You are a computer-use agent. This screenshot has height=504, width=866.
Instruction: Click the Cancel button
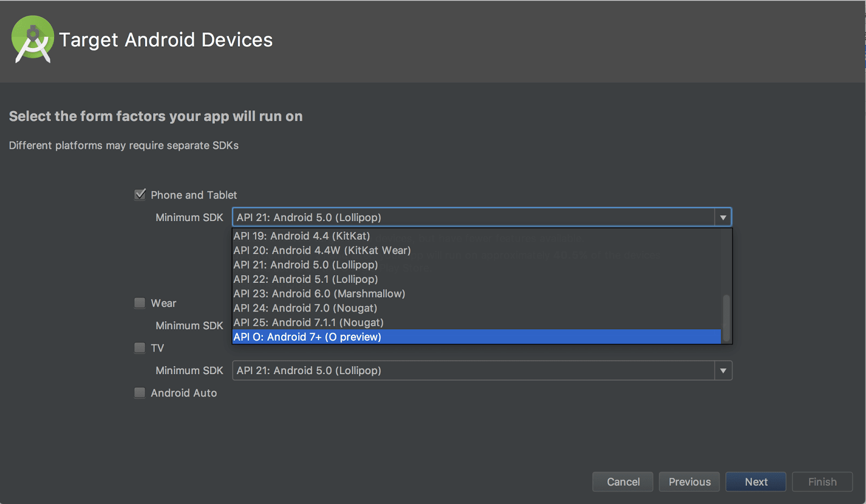click(623, 482)
